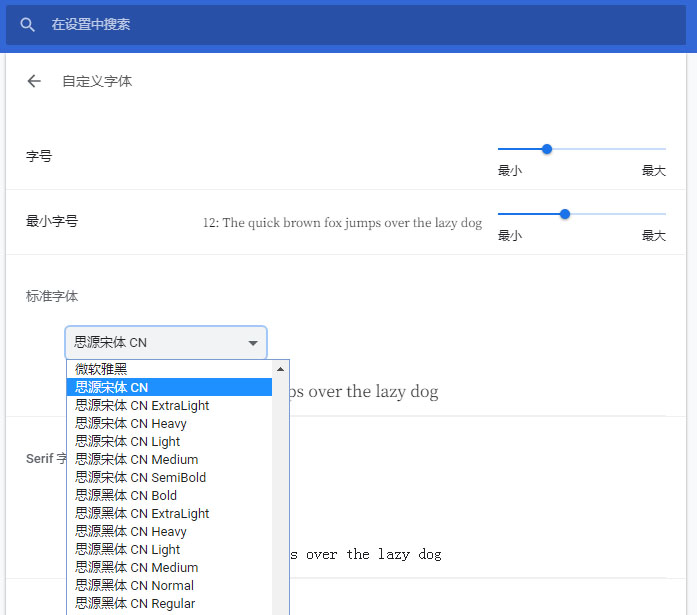This screenshot has width=697, height=615.
Task: Choose 思源宋体 CN Heavy font
Action: point(169,423)
